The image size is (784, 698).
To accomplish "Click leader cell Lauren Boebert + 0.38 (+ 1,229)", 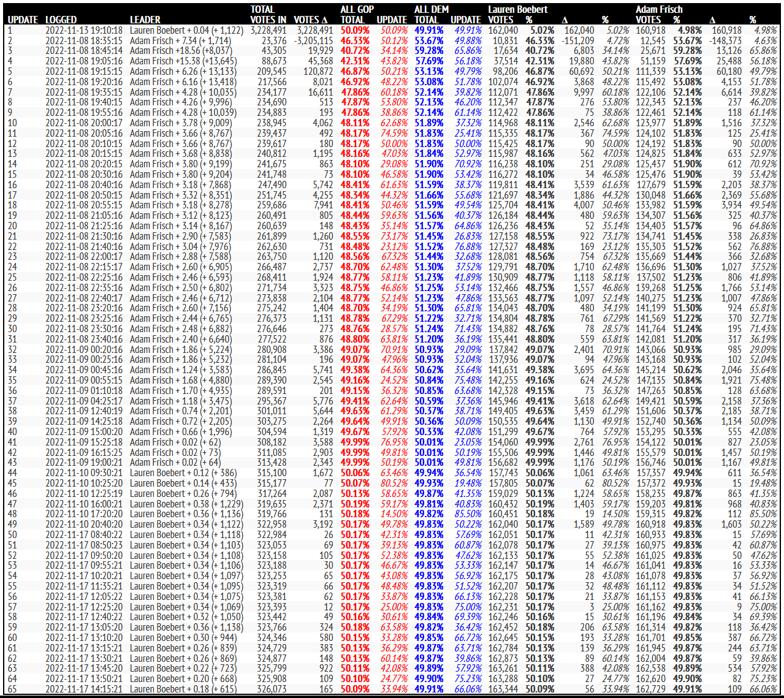I will [x=186, y=504].
